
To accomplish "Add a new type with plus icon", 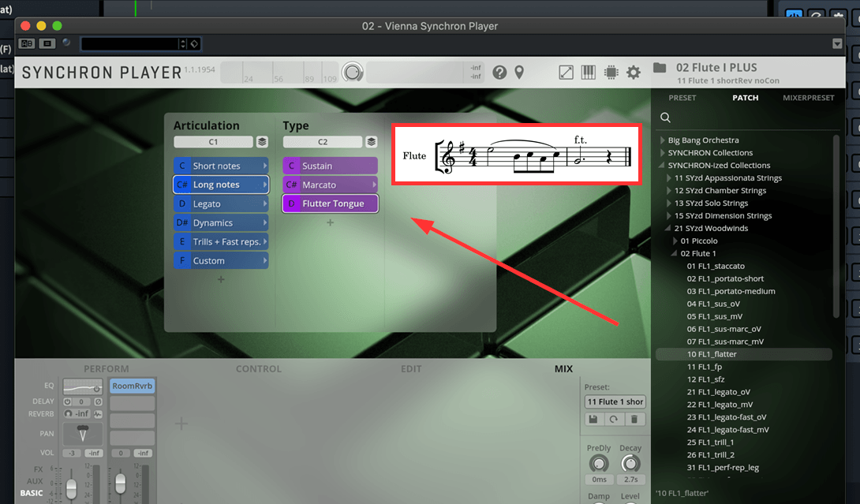I will pos(330,222).
